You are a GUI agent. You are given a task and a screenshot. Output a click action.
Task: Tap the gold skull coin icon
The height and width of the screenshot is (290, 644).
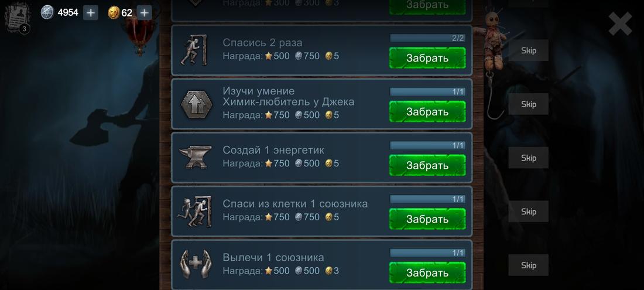tap(114, 13)
